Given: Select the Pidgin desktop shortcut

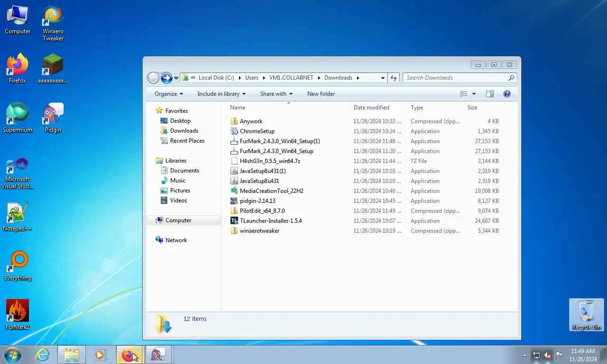Looking at the screenshot, I should pyautogui.click(x=53, y=118).
